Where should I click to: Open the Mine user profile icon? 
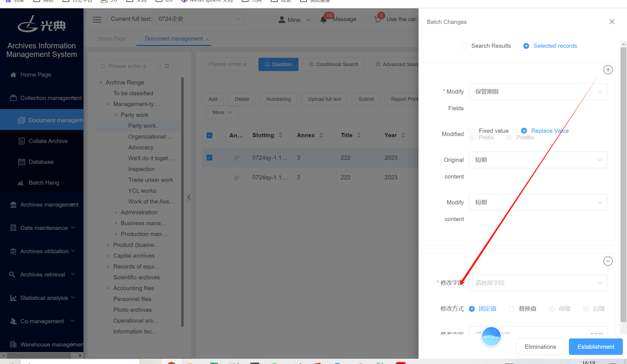282,20
